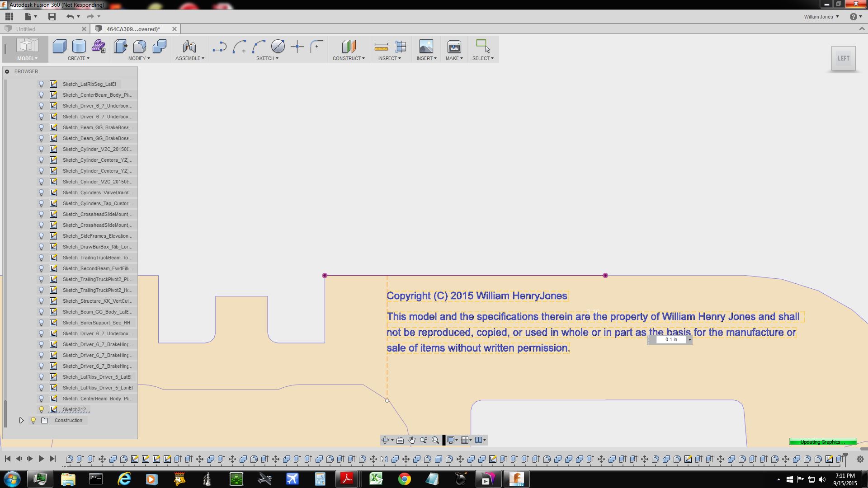Toggle visibility of Sketch312

[41, 409]
